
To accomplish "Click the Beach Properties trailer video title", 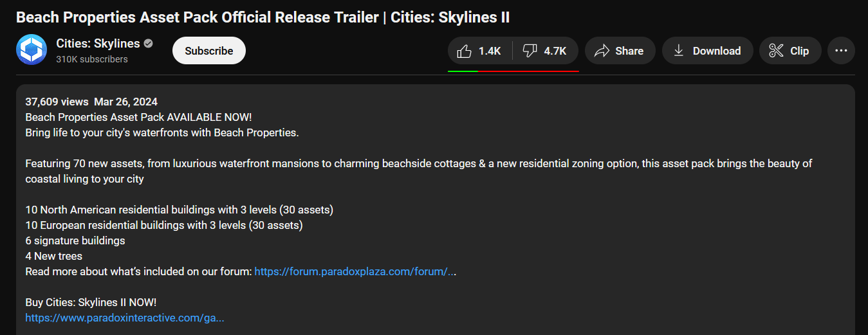I will coord(263,17).
